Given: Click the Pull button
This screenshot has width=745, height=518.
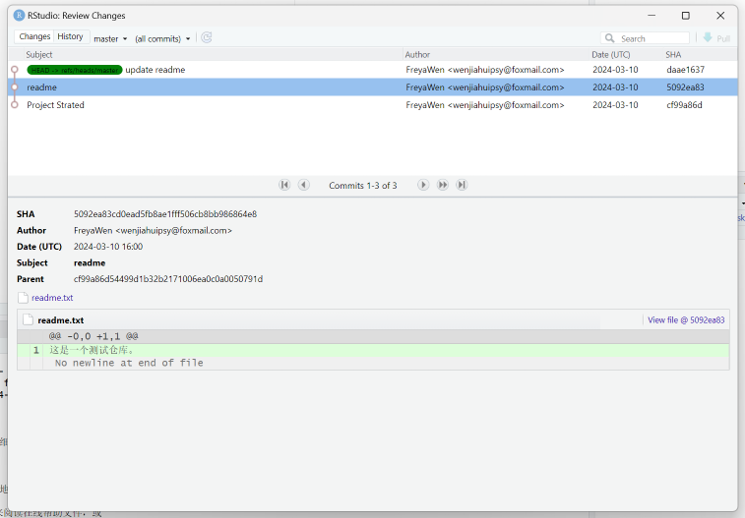Looking at the screenshot, I should coord(716,38).
